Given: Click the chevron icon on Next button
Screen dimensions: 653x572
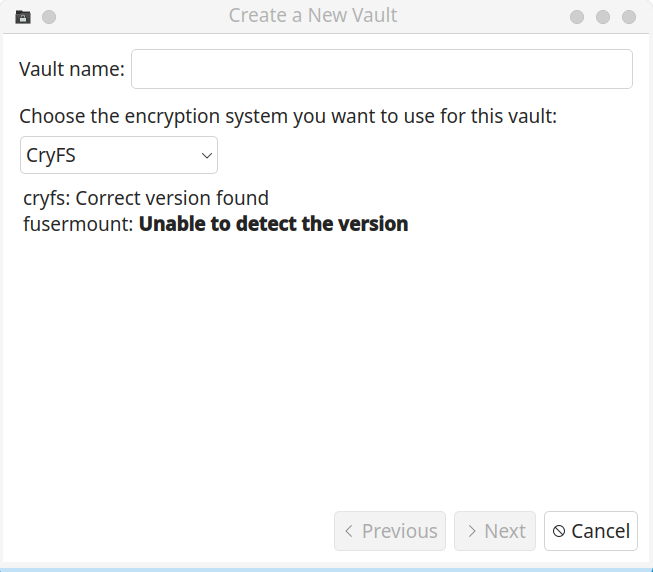Looking at the screenshot, I should point(471,531).
